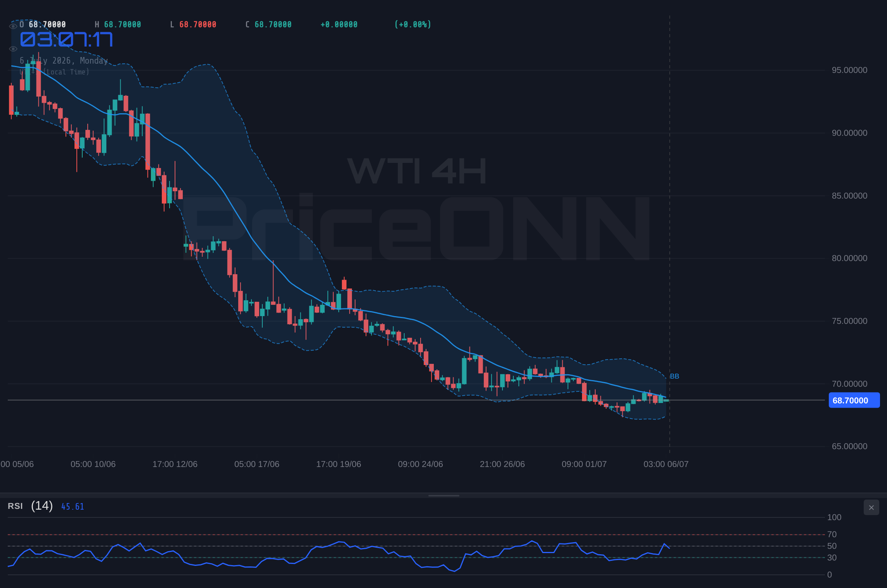Image resolution: width=887 pixels, height=588 pixels.
Task: Click the 65.00000 price axis label
Action: pyautogui.click(x=849, y=446)
